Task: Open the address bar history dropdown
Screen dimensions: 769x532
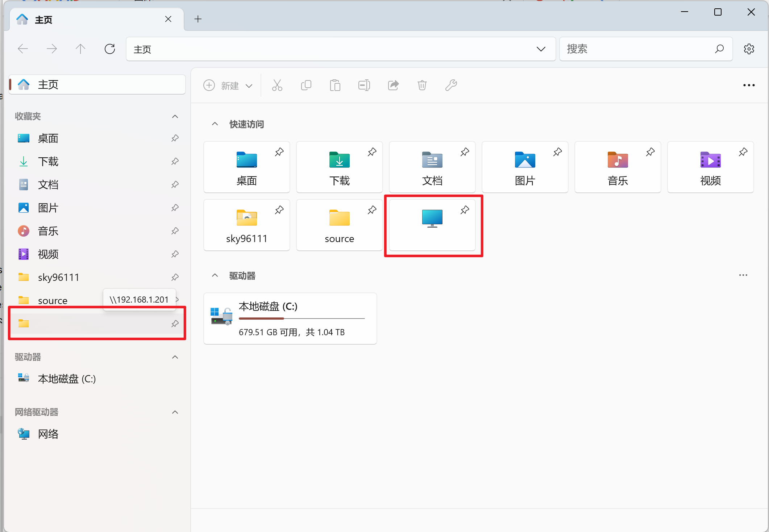Action: click(x=541, y=49)
